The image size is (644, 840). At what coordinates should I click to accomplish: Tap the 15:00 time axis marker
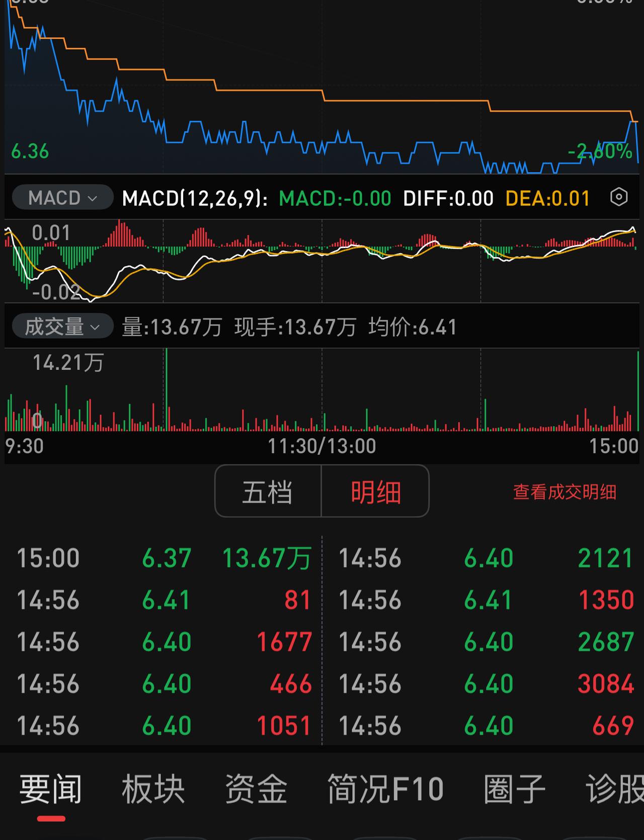click(x=614, y=446)
